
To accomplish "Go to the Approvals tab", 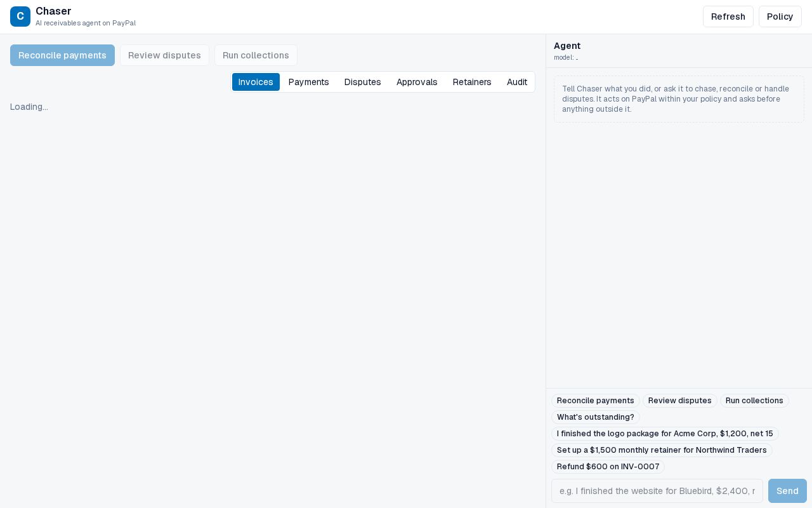I will (417, 82).
